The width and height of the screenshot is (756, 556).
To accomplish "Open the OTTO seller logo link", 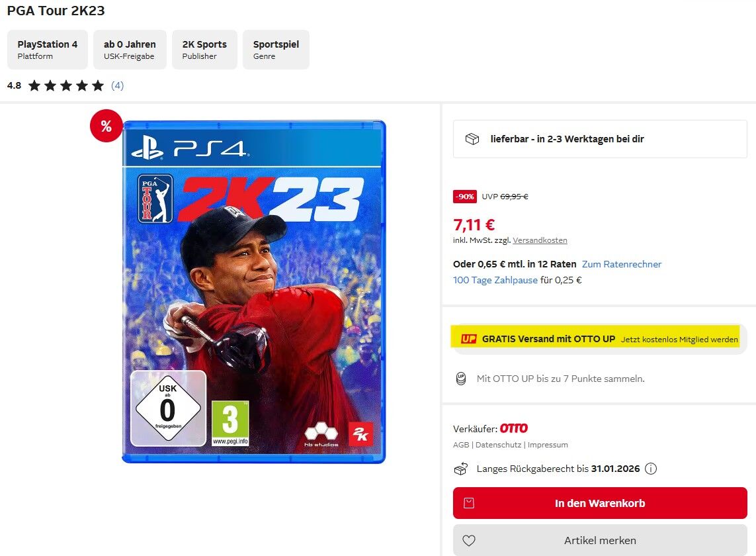I will point(513,428).
